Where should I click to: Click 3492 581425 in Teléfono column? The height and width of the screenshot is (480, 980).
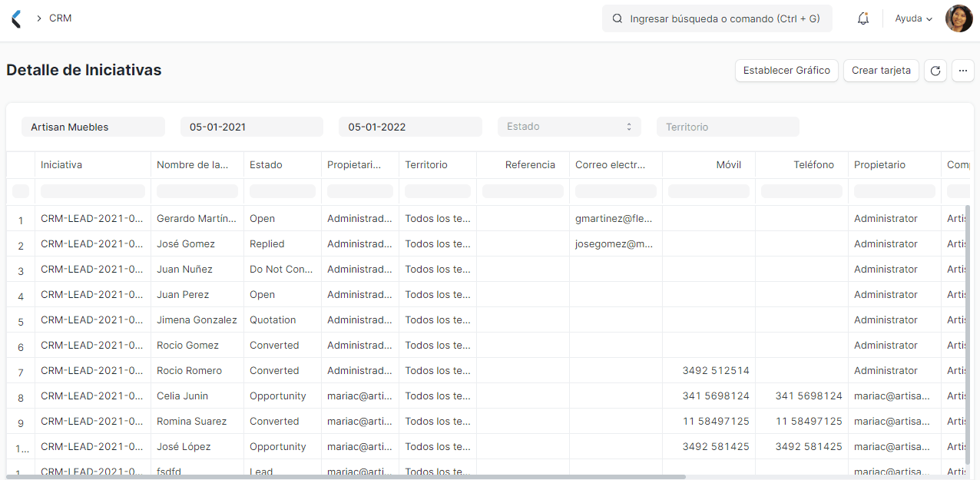point(802,447)
